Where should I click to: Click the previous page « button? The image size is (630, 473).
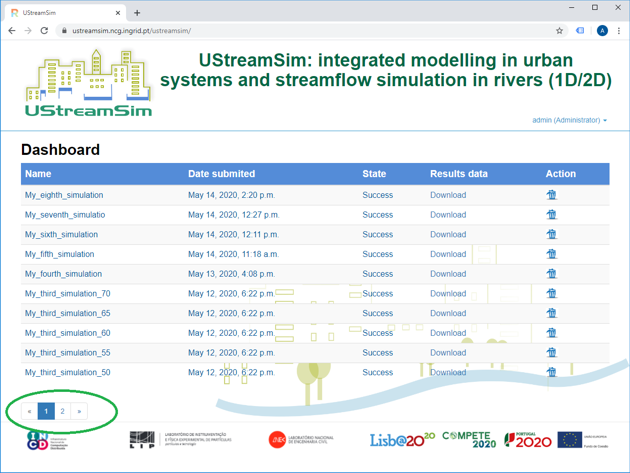click(29, 411)
